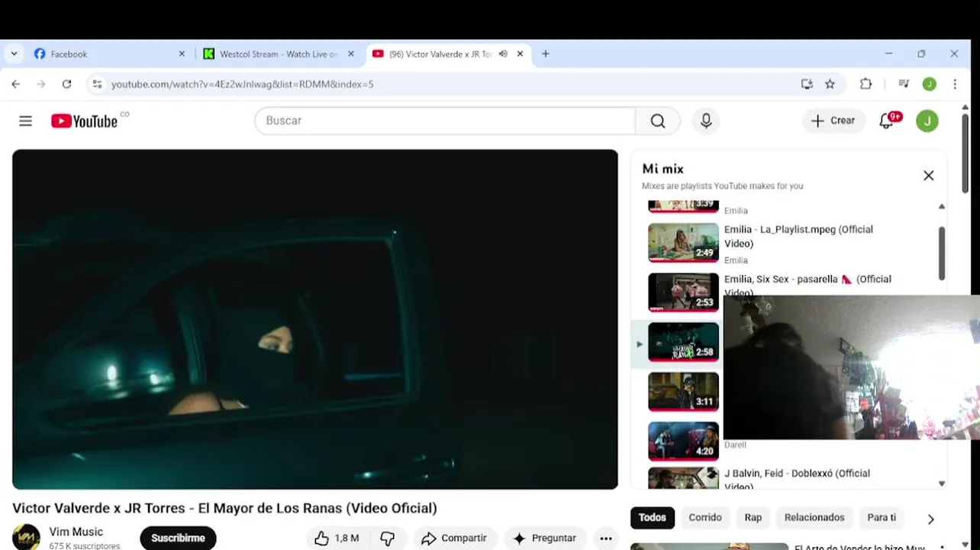The width and height of the screenshot is (980, 550).
Task: Close the Facebook tab
Action: pyautogui.click(x=182, y=54)
